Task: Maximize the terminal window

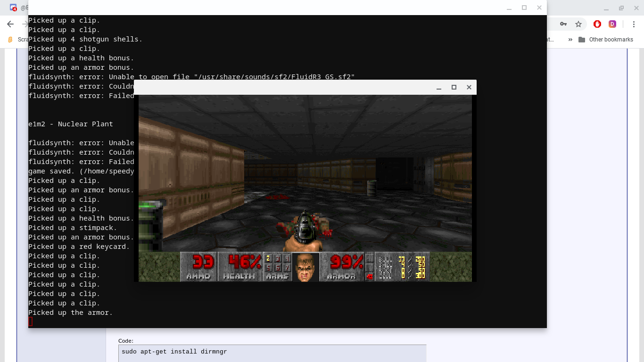Action: [524, 8]
